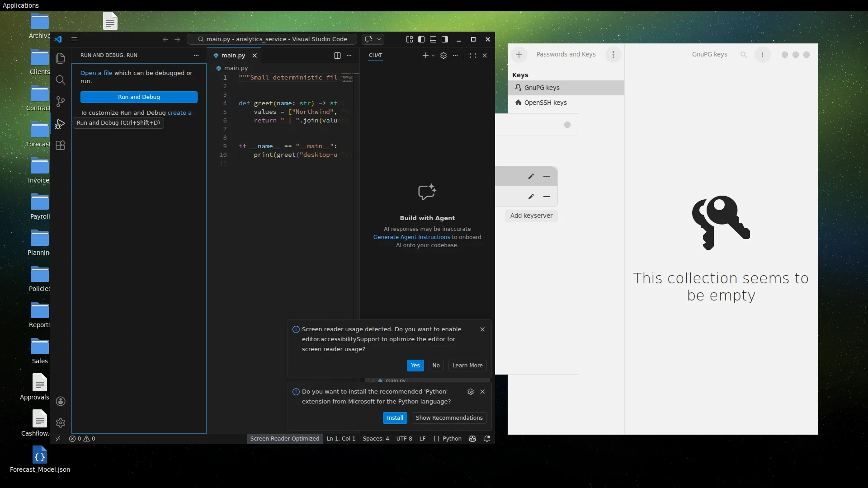Open the Copilot chat title dropdown

coord(379,39)
